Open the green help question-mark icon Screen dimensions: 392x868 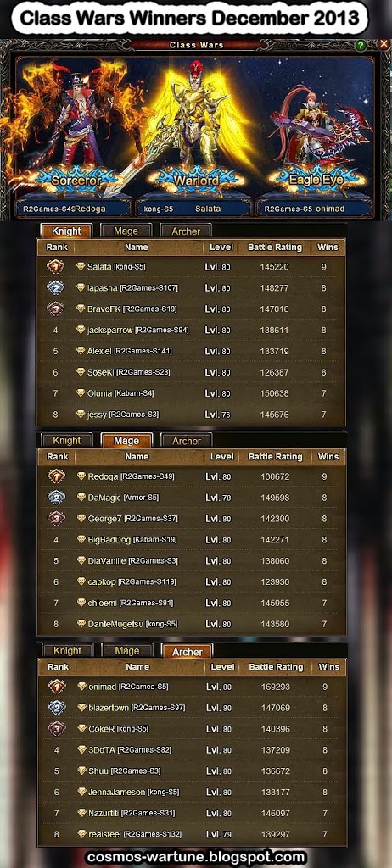point(361,46)
